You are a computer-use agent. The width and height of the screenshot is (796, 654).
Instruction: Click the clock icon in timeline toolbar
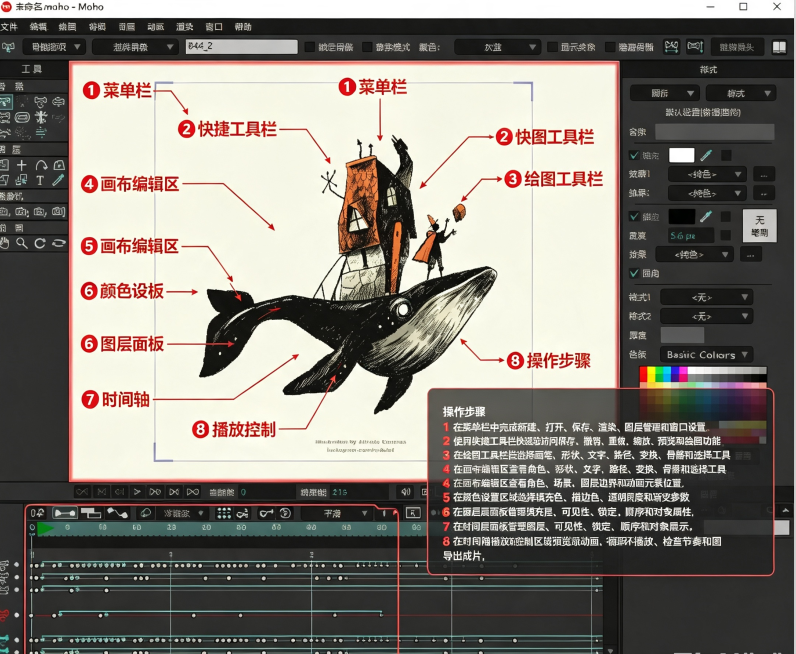coord(285,513)
